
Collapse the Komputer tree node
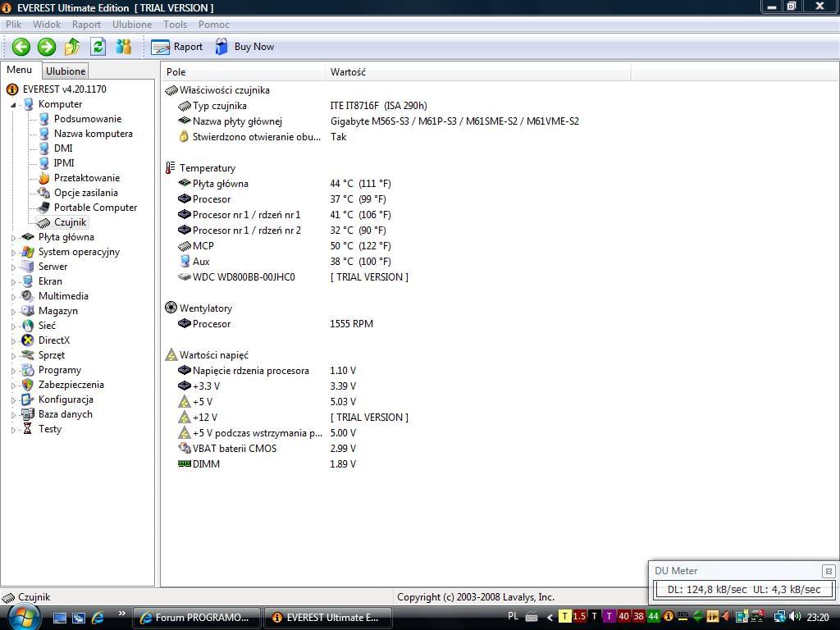13,105
